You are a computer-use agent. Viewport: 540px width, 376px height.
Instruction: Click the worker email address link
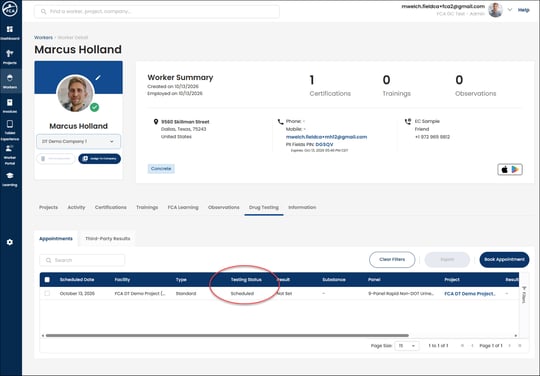pos(326,137)
